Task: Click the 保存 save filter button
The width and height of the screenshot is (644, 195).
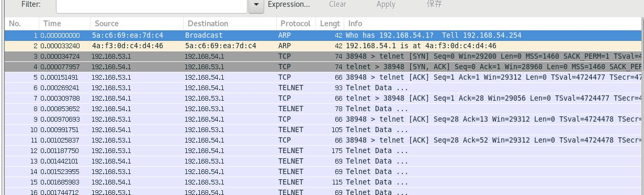Action: (434, 4)
